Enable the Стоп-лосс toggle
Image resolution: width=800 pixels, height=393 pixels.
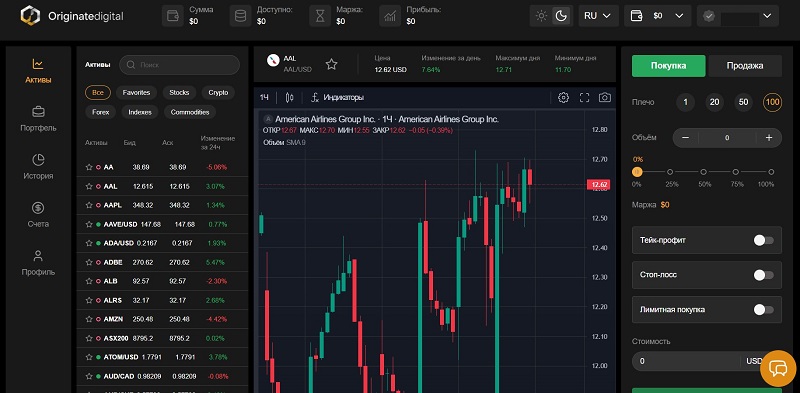point(763,275)
